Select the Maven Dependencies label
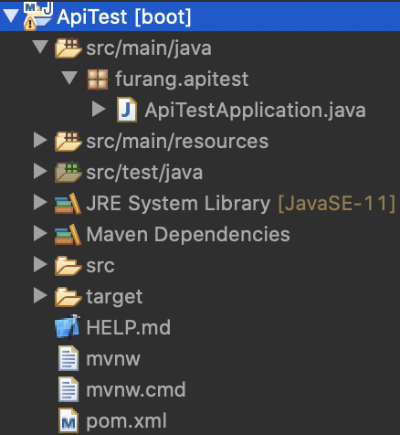 [x=188, y=234]
